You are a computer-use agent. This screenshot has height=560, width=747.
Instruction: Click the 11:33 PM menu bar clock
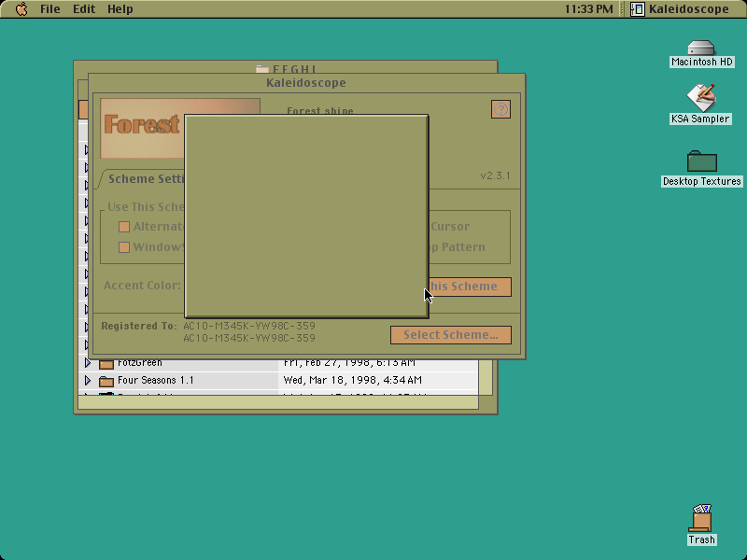(x=589, y=9)
